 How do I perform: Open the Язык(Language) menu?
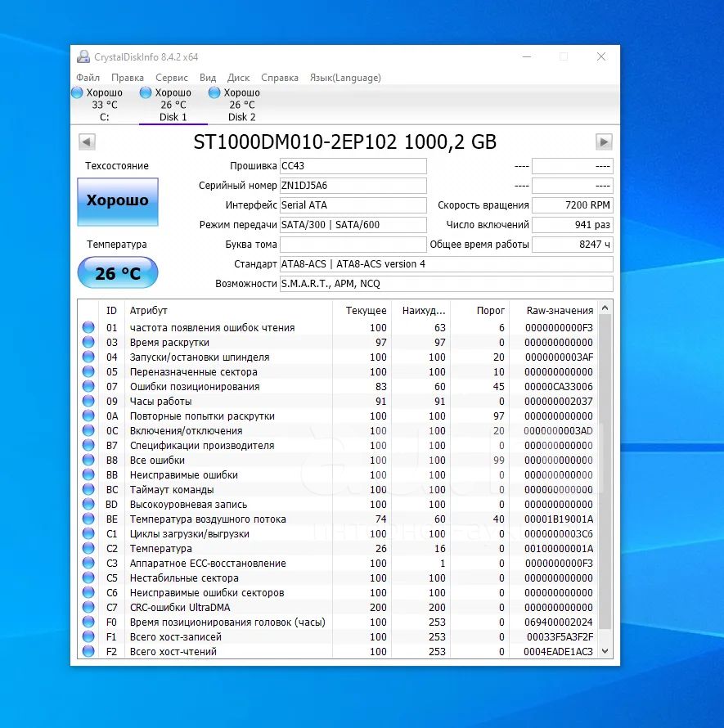[x=345, y=78]
